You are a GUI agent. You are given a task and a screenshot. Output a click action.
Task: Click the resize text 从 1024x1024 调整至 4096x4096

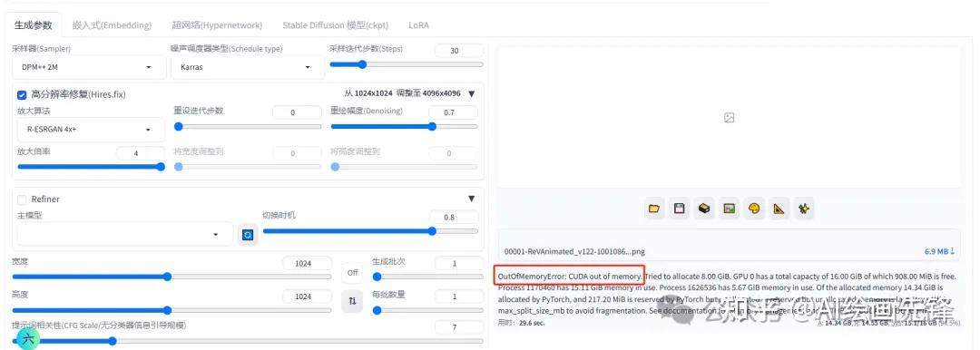403,93
